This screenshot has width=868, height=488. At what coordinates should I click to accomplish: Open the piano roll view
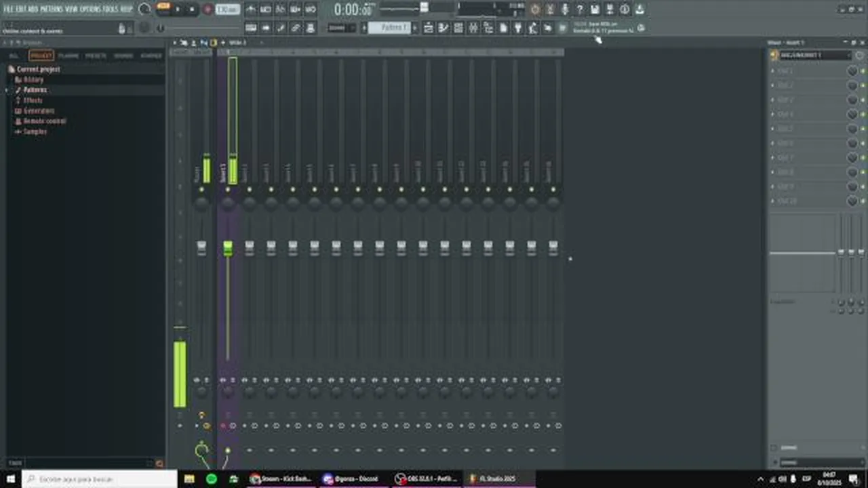[443, 28]
